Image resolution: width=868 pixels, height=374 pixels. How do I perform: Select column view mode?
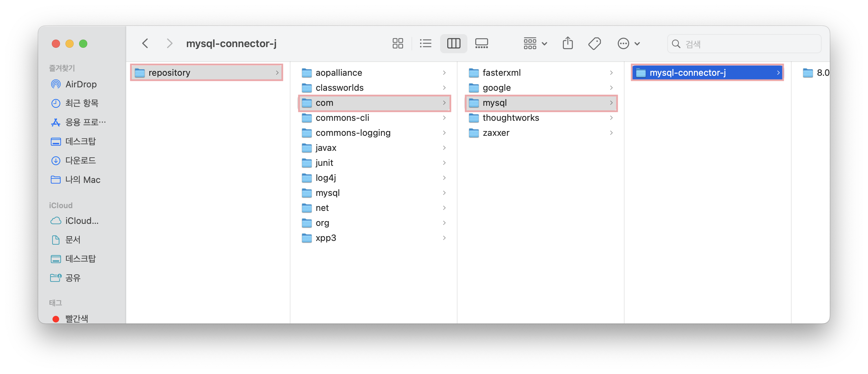pos(453,43)
